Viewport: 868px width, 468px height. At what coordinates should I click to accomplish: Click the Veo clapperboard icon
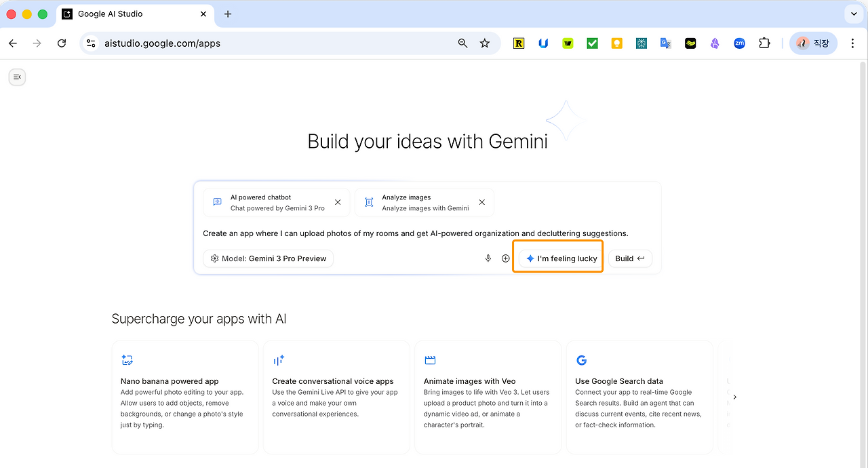pyautogui.click(x=430, y=360)
